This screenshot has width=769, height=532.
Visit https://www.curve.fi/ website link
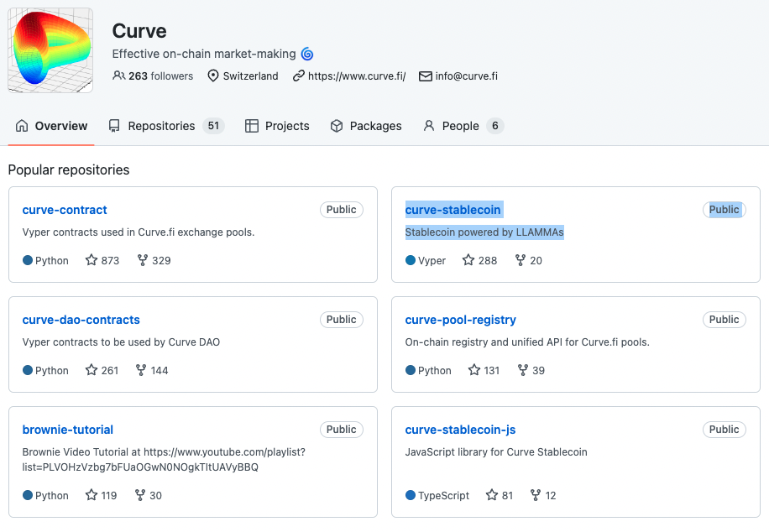click(357, 76)
